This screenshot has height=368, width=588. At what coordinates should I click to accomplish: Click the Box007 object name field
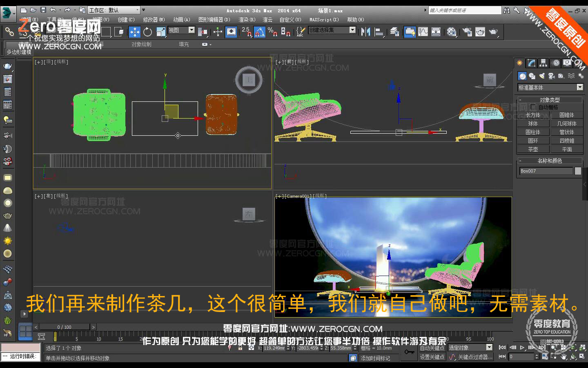point(546,171)
